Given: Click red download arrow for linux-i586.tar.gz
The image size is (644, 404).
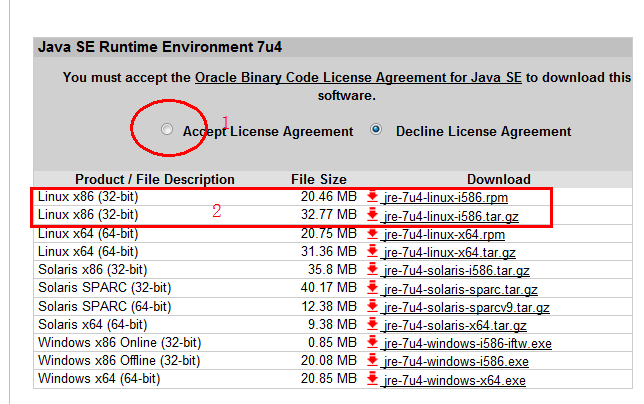Looking at the screenshot, I should 373,215.
